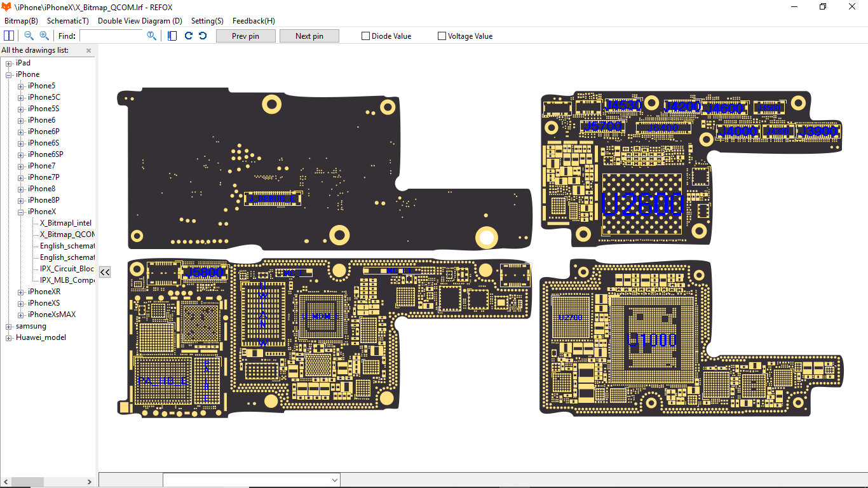This screenshot has height=488, width=868.
Task: Rotate board view counterclockwise
Action: pyautogui.click(x=203, y=36)
